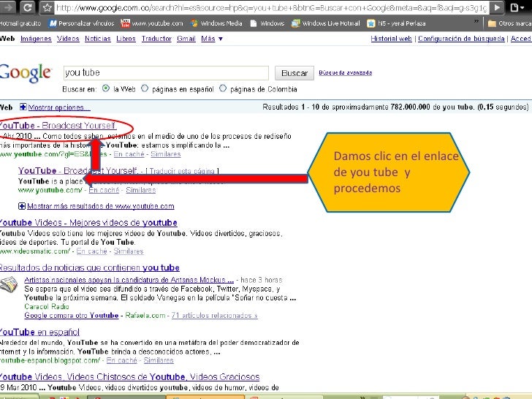Viewport: 532px width, 399px height.
Task: Click the 'Rafaela.com' source text
Action: point(145,316)
